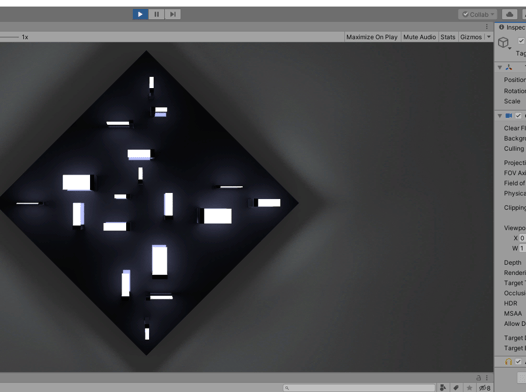Click the Transform component icon

click(x=509, y=67)
